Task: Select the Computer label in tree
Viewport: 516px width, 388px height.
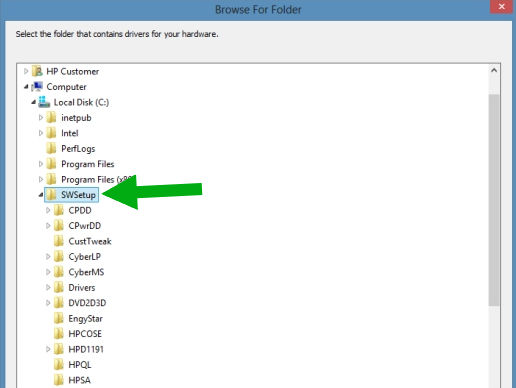Action: tap(66, 87)
